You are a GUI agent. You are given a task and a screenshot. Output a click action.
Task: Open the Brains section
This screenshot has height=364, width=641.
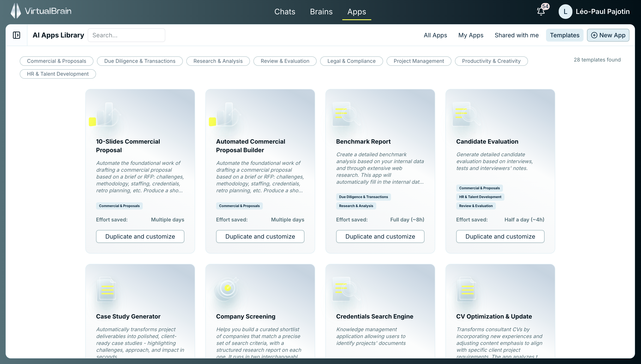tap(321, 12)
